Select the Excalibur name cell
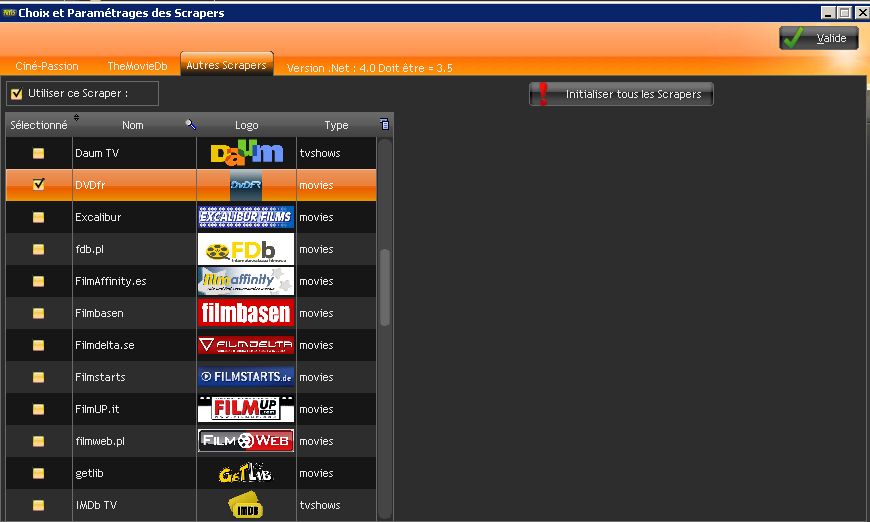This screenshot has height=522, width=870. coord(134,217)
